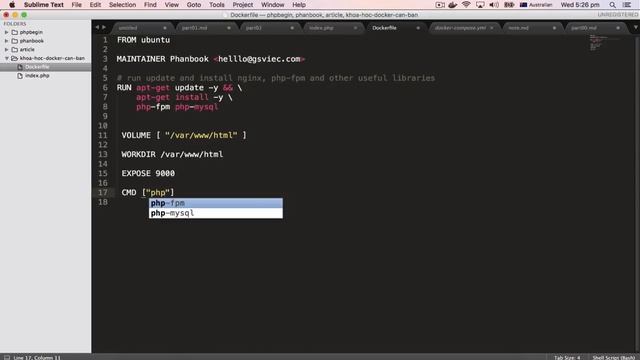Open the Project menu
Screen dimensions: 640x360
pyautogui.click(x=242, y=5)
